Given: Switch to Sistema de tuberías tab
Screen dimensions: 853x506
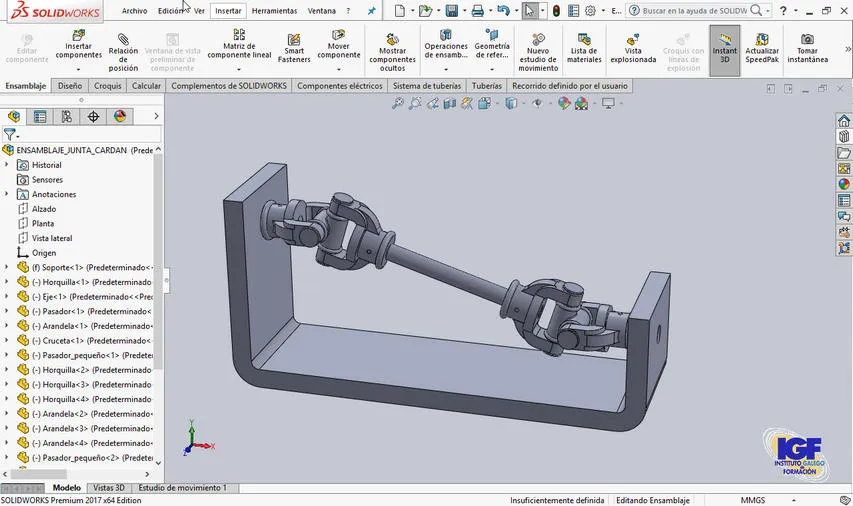Looking at the screenshot, I should [x=426, y=85].
